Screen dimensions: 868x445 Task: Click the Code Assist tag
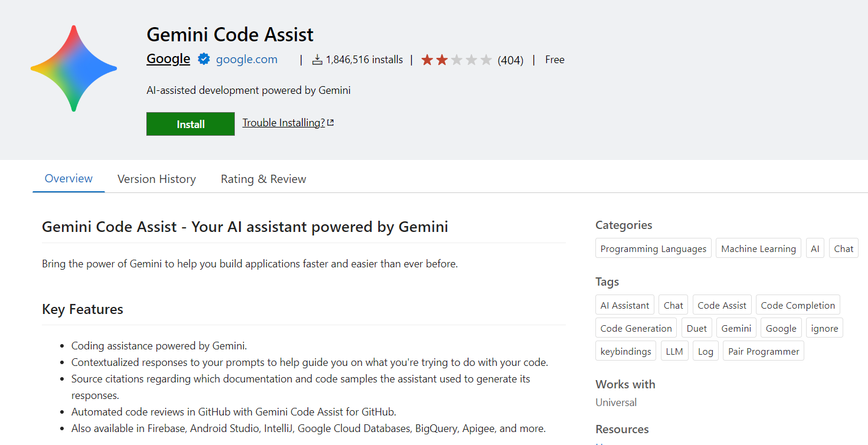click(x=722, y=305)
